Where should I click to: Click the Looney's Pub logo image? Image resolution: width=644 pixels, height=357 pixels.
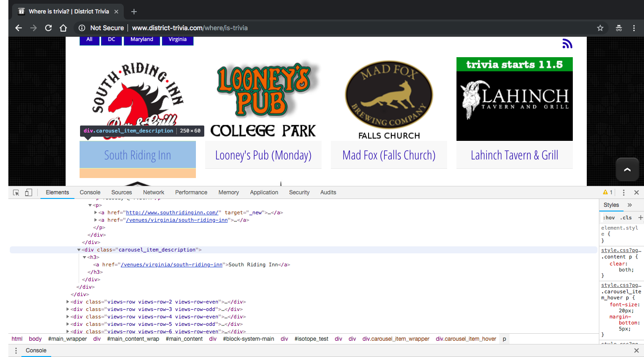tap(263, 99)
